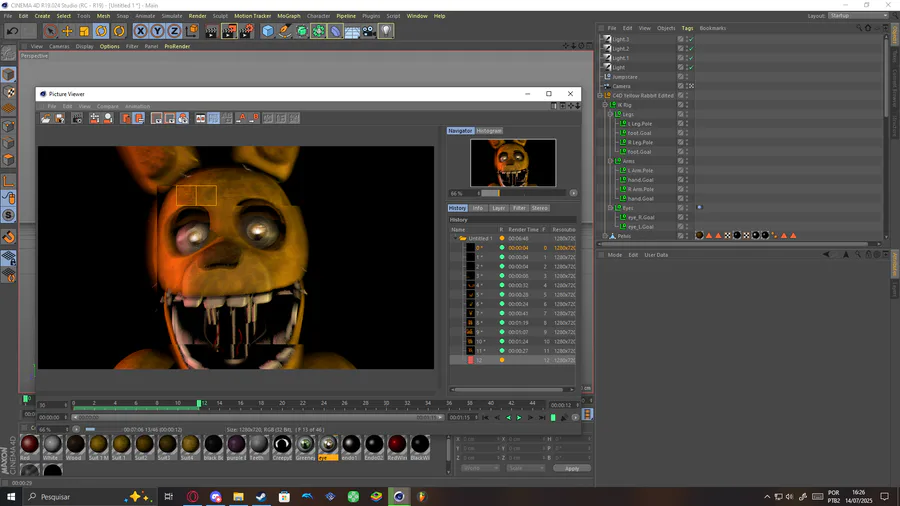The image size is (900, 506).
Task: Toggle the X axis lock
Action: (x=141, y=31)
